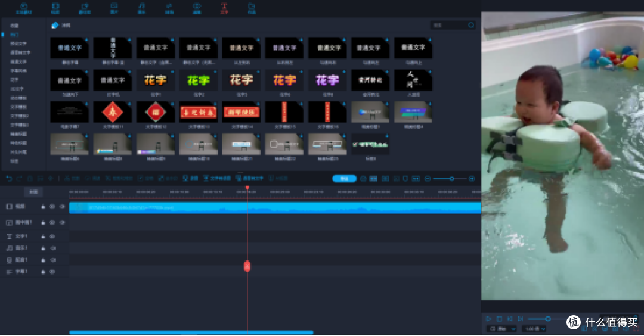Viewport: 644px width, 336px height.
Task: Select the red Text (文字) tab
Action: [x=224, y=8]
